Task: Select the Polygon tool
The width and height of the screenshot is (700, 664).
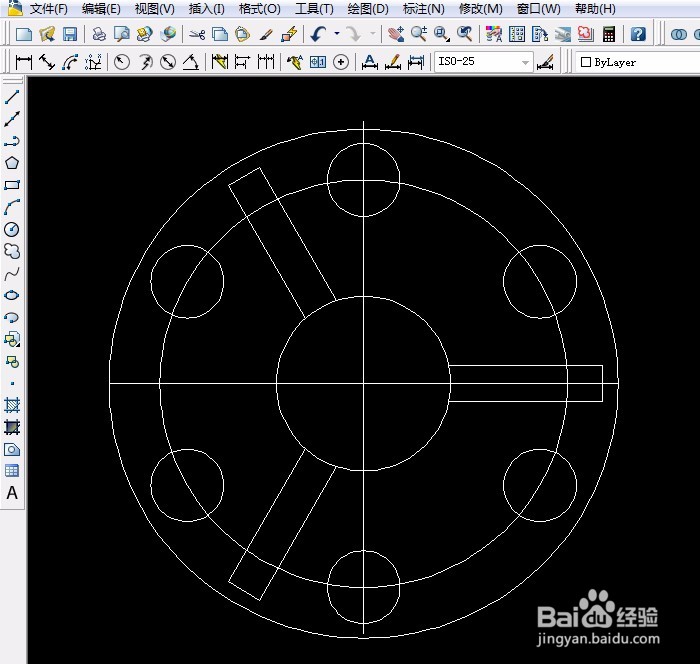Action: tap(12, 163)
